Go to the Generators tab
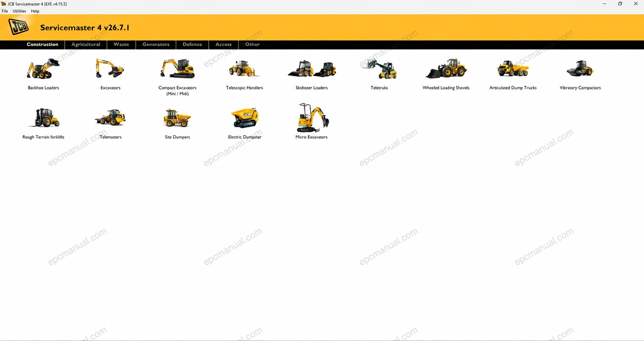 156,44
